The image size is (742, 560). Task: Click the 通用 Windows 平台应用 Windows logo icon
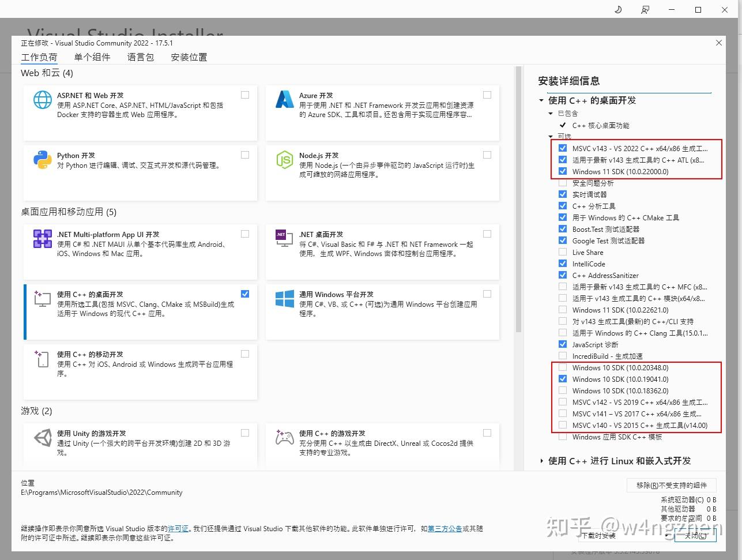point(284,299)
